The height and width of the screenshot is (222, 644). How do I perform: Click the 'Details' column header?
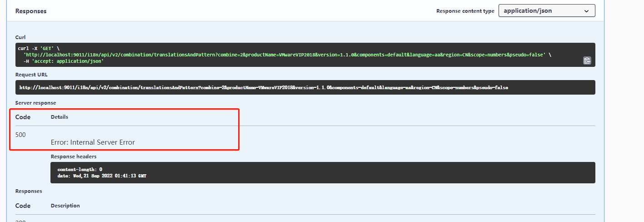point(60,117)
